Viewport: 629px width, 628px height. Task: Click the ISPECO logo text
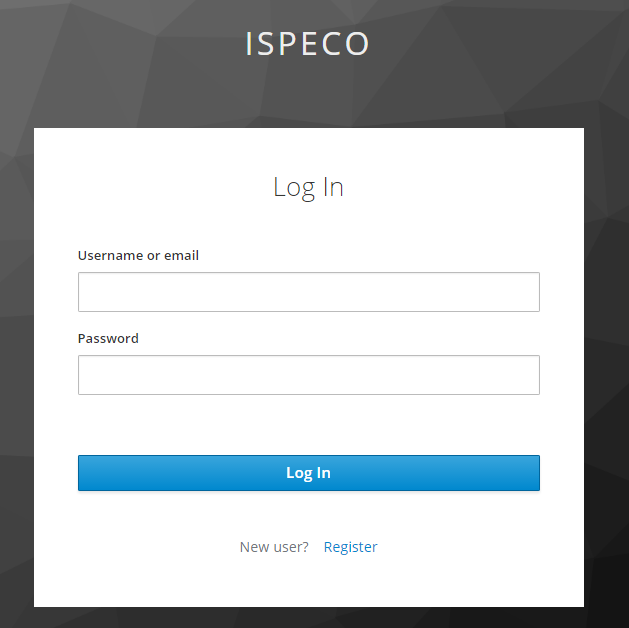(308, 44)
